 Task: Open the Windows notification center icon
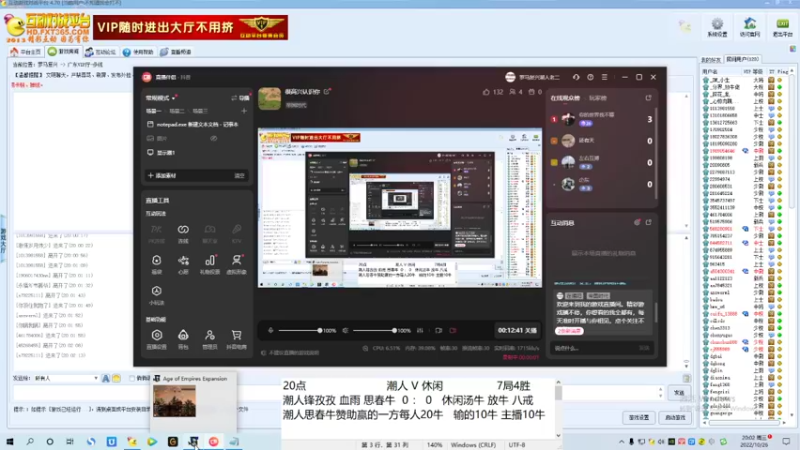[786, 442]
